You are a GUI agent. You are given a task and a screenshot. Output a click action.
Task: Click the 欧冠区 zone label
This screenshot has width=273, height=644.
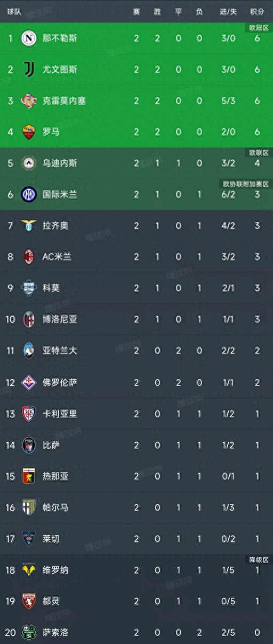point(259,27)
